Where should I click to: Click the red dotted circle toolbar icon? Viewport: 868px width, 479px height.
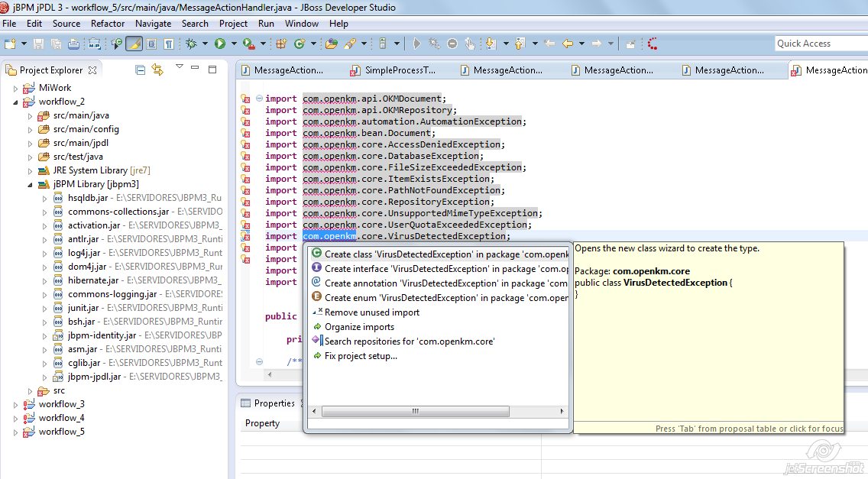[x=653, y=44]
